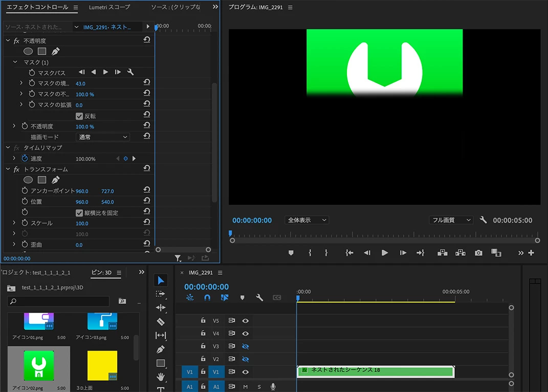
Task: Create ellipse mask under 不透明度
Action: [x=28, y=51]
